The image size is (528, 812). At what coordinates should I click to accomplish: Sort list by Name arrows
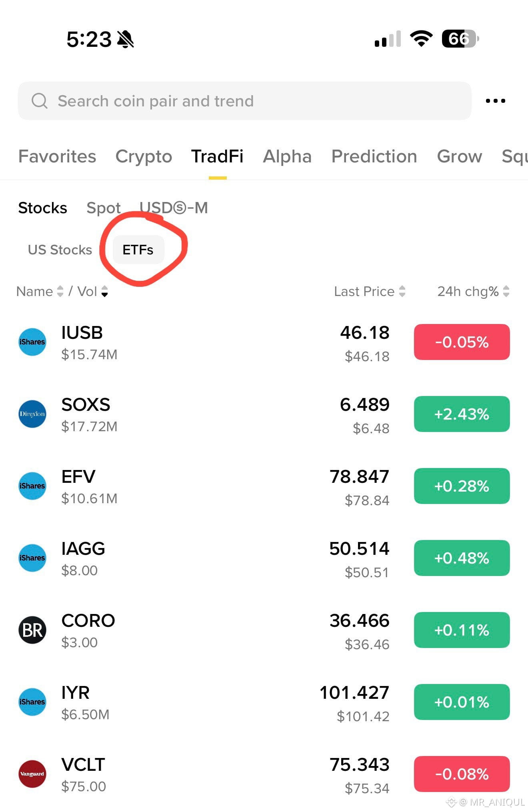coord(60,291)
